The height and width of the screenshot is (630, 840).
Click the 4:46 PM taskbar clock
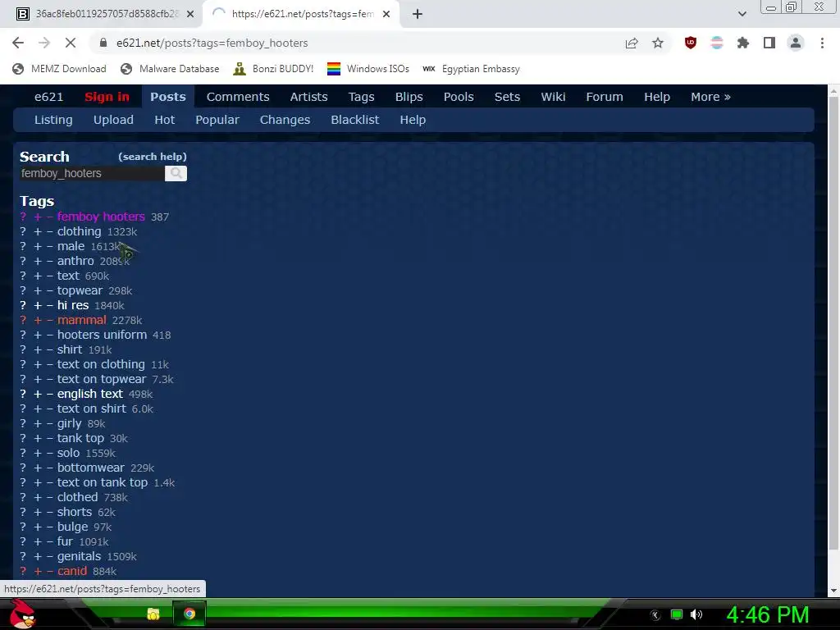coord(767,614)
